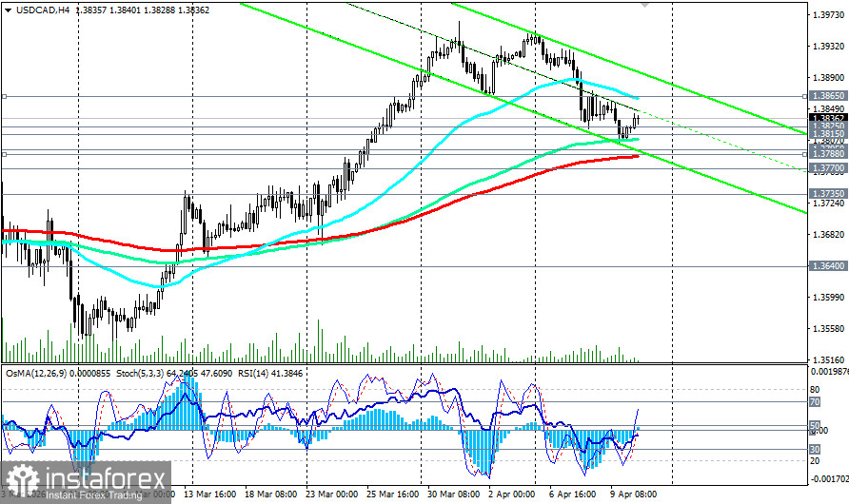849x504 pixels.
Task: Click the indicator level 70 tag
Action: [x=815, y=402]
